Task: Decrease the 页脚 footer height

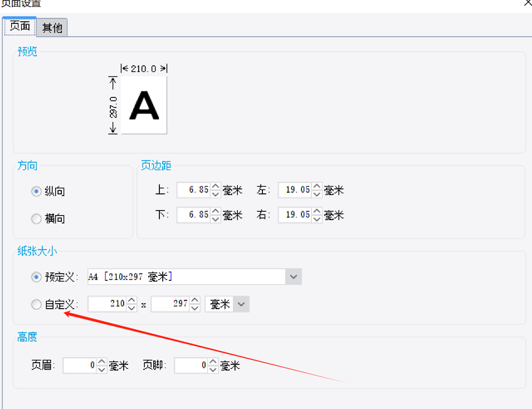Action: [x=213, y=370]
